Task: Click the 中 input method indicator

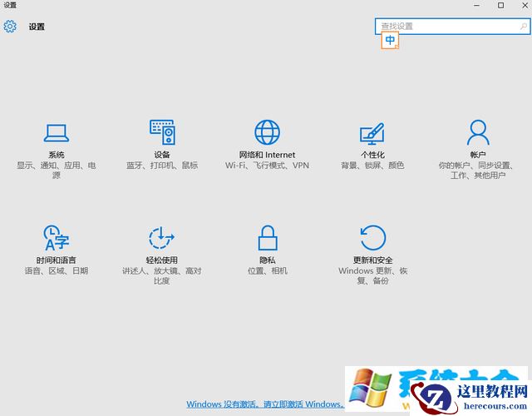Action: pos(390,40)
